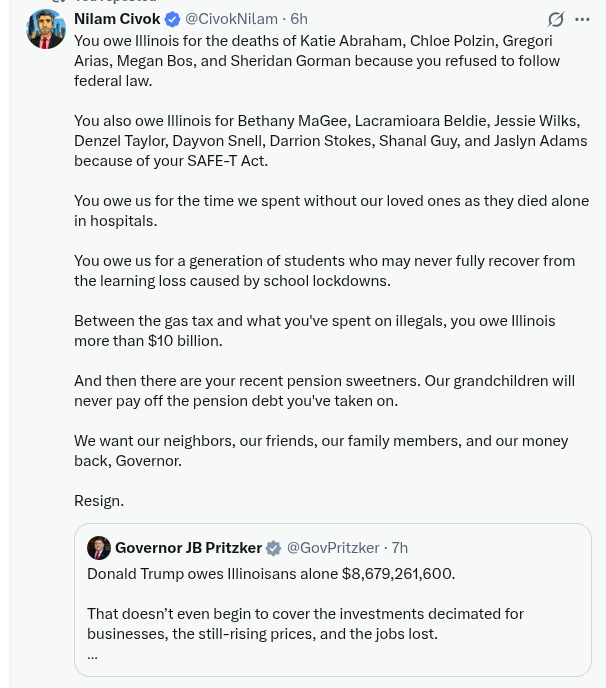606x688 pixels.
Task: Click the 6h timestamp on the tweet
Action: click(x=299, y=19)
